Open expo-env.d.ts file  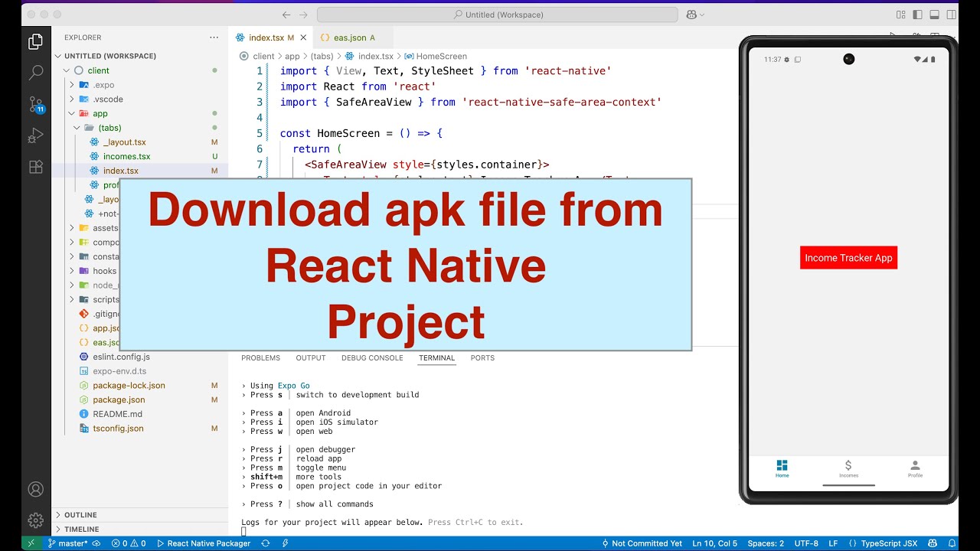(x=119, y=371)
